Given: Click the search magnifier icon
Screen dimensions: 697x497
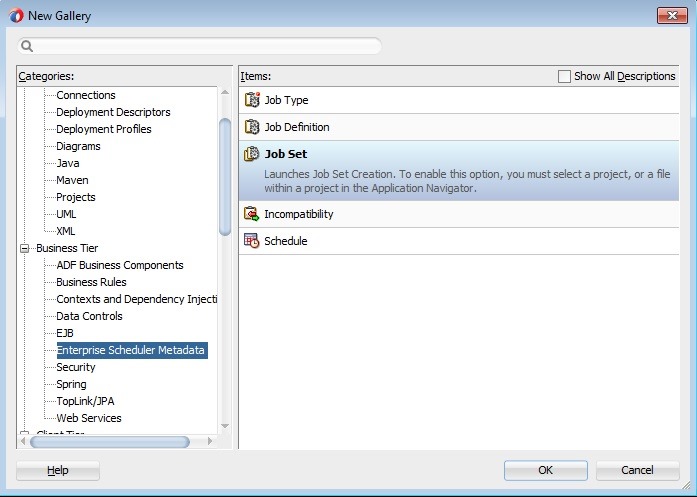Looking at the screenshot, I should point(28,46).
